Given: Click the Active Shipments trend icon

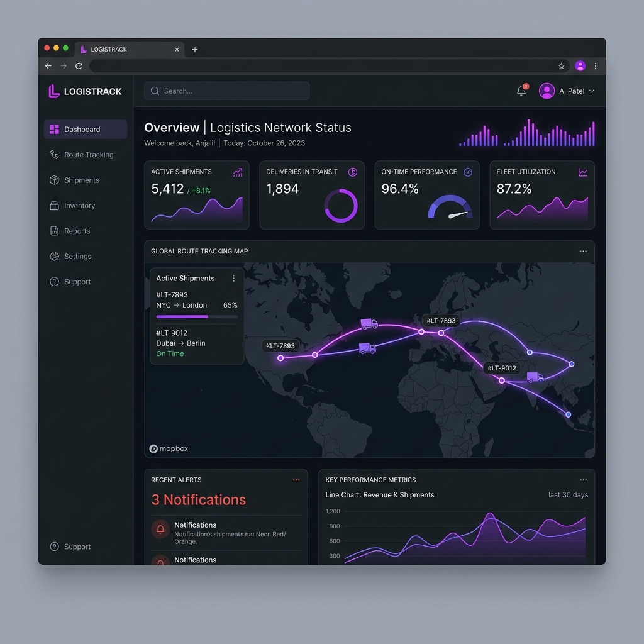Looking at the screenshot, I should point(238,172).
